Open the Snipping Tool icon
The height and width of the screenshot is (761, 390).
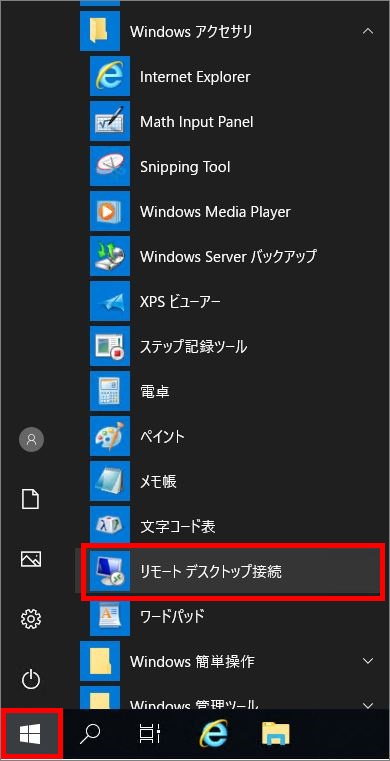point(110,166)
